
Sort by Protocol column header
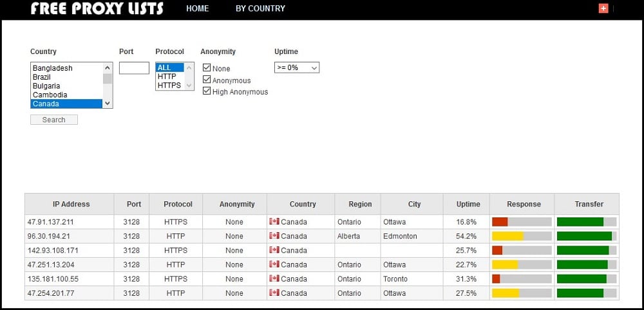click(176, 204)
